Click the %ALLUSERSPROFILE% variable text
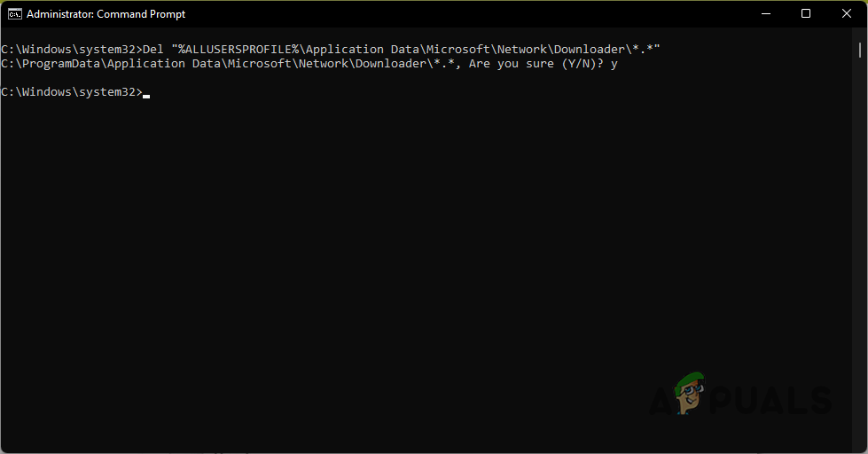 coord(236,50)
